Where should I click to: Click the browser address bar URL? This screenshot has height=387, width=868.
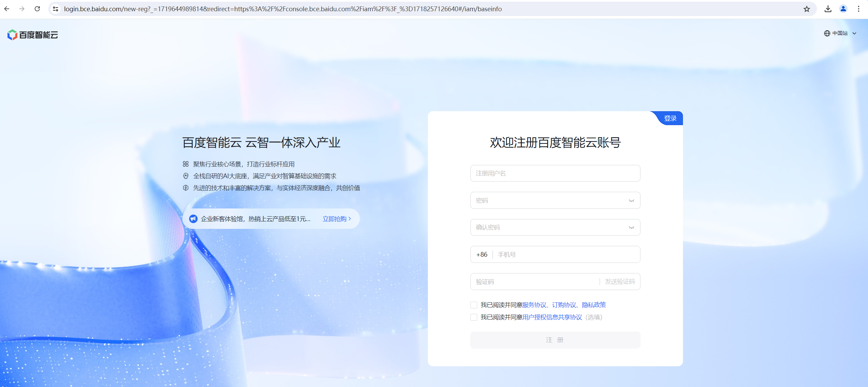coord(283,9)
